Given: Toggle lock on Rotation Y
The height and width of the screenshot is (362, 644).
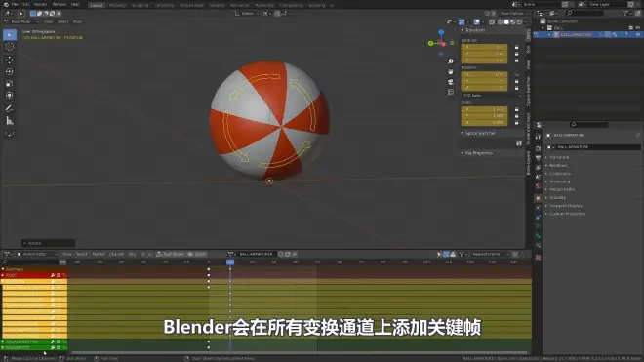Looking at the screenshot, I should (517, 81).
